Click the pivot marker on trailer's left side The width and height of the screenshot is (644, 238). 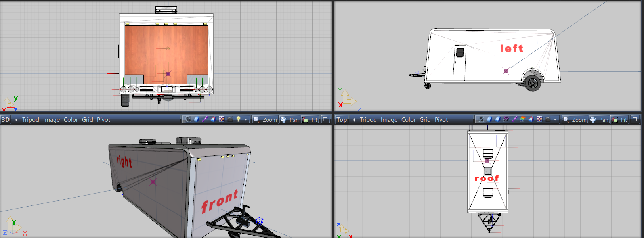tap(506, 71)
